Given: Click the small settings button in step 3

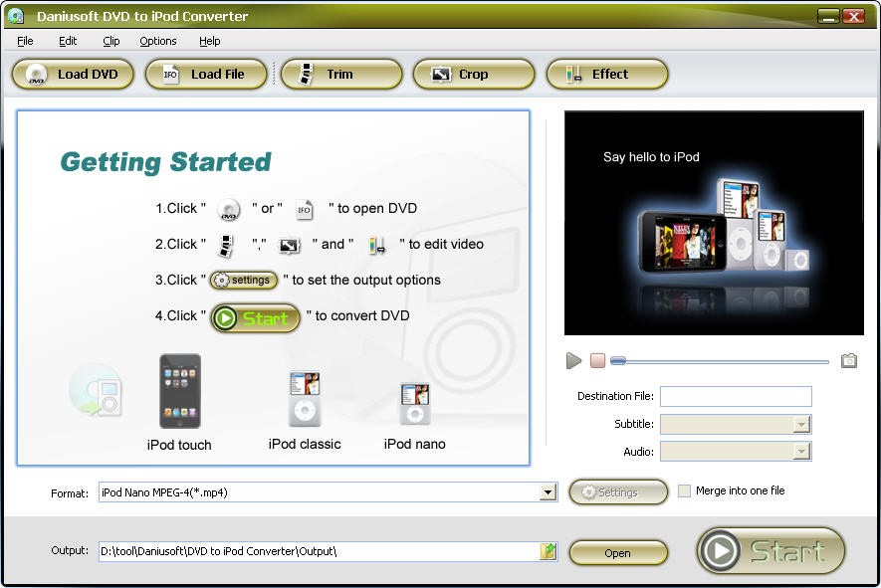Looking at the screenshot, I should 244,281.
